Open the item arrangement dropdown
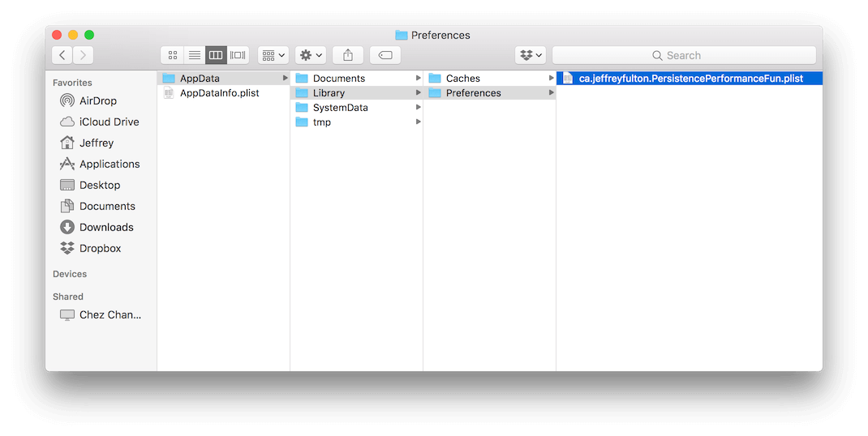Screen dimensions: 868x436 273,55
